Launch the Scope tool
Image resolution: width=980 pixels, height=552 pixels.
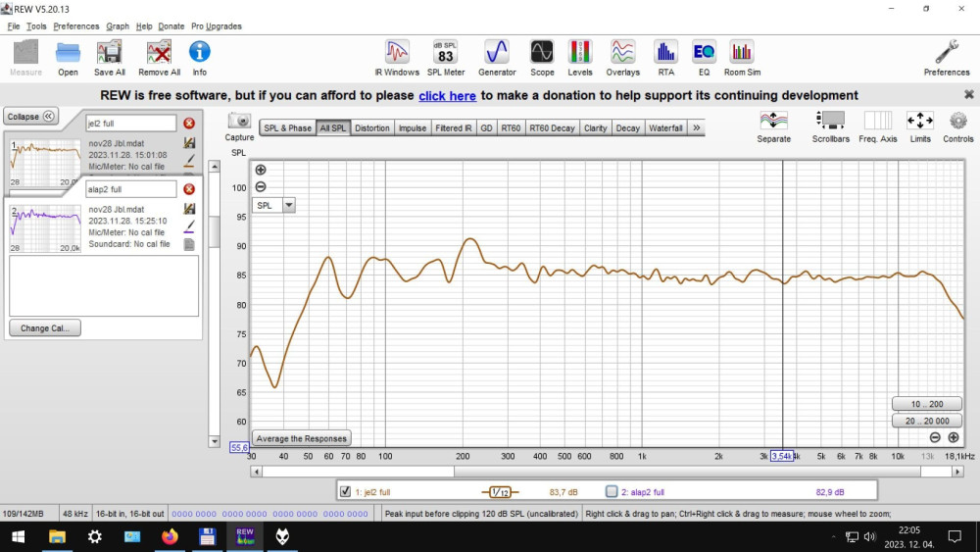point(542,57)
